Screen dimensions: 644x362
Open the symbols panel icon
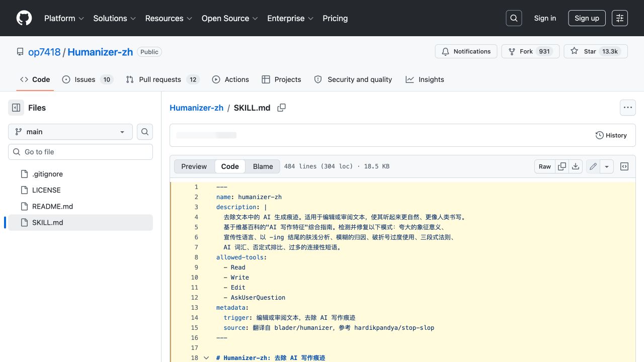[624, 166]
